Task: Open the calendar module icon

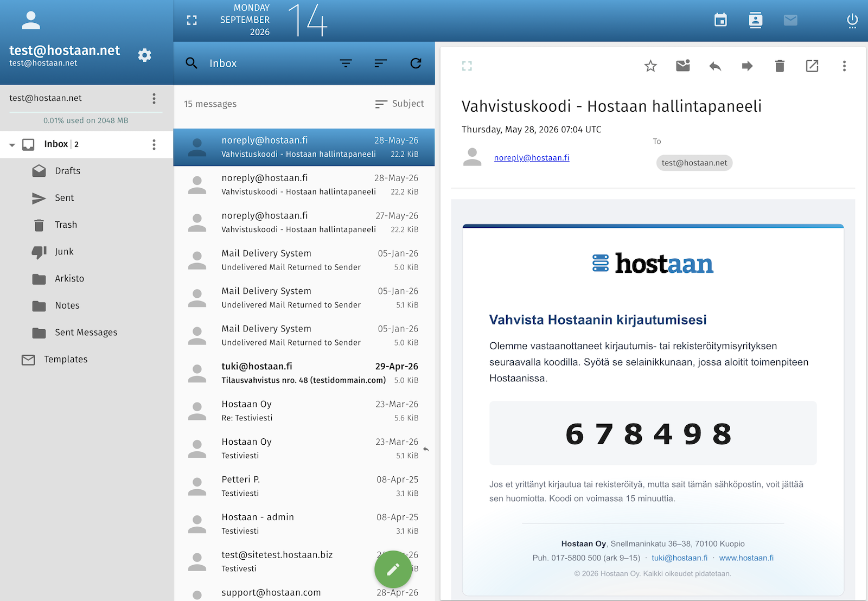Action: click(x=720, y=20)
